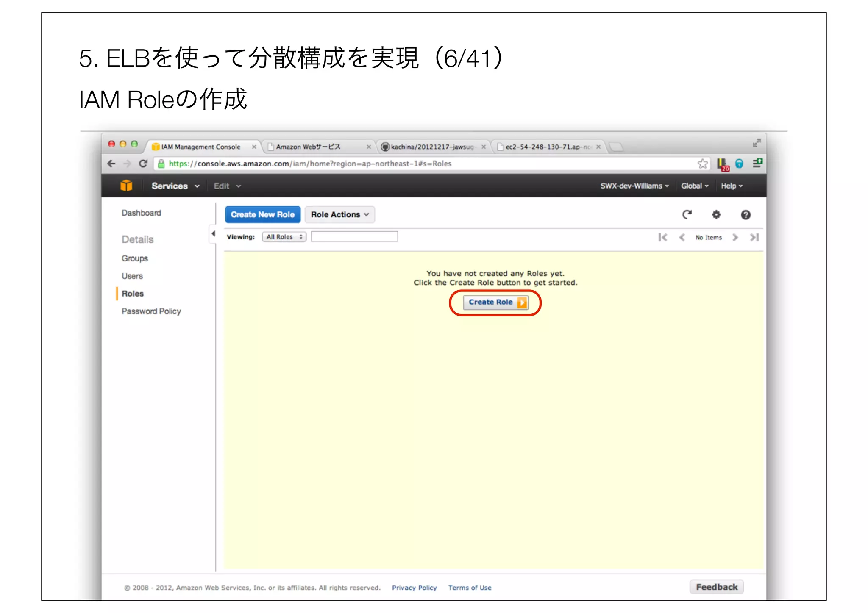Open Groups in the sidebar
This screenshot has width=868, height=613.
pos(135,258)
